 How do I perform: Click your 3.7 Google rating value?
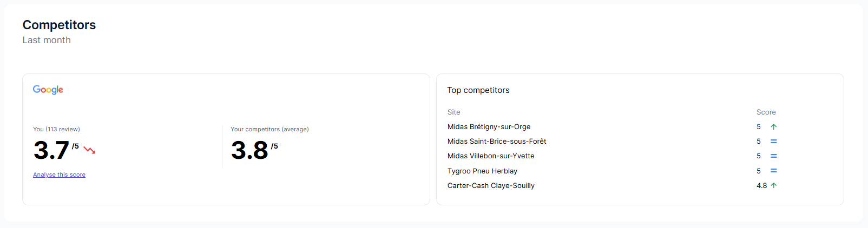51,150
